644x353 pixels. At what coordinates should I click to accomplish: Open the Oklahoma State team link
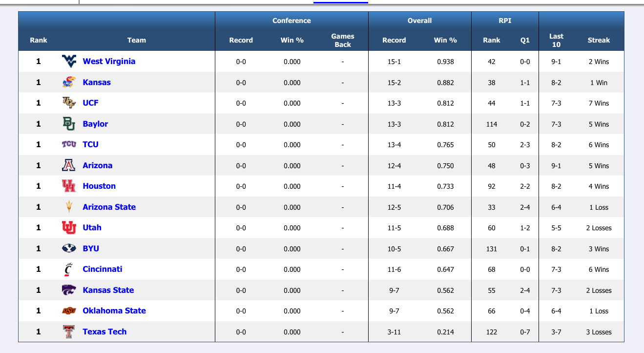coord(114,311)
